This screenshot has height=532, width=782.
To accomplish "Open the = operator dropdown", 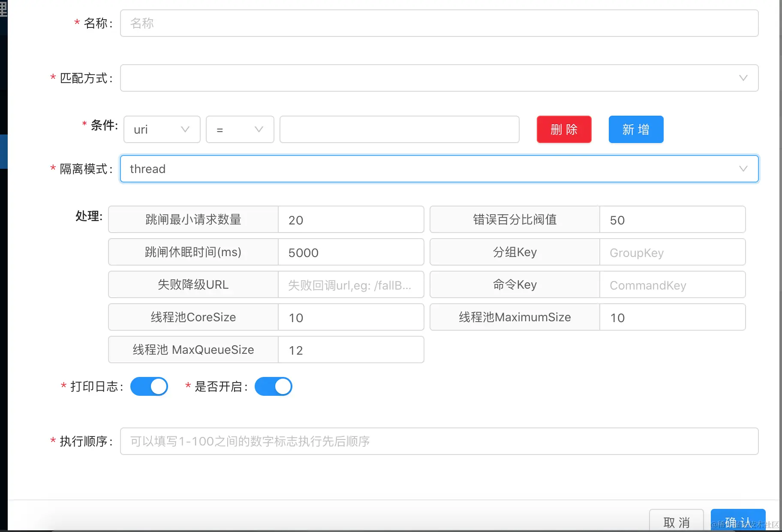I will [x=240, y=129].
